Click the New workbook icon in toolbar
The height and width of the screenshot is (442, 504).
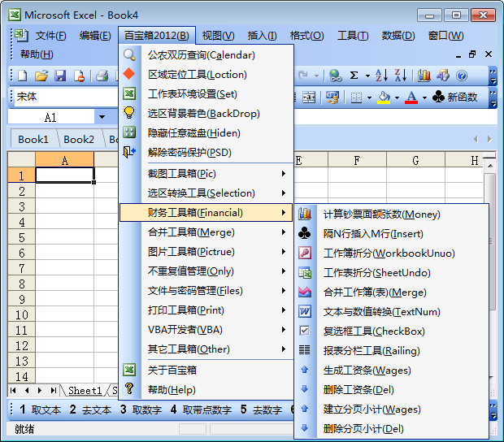coord(23,76)
